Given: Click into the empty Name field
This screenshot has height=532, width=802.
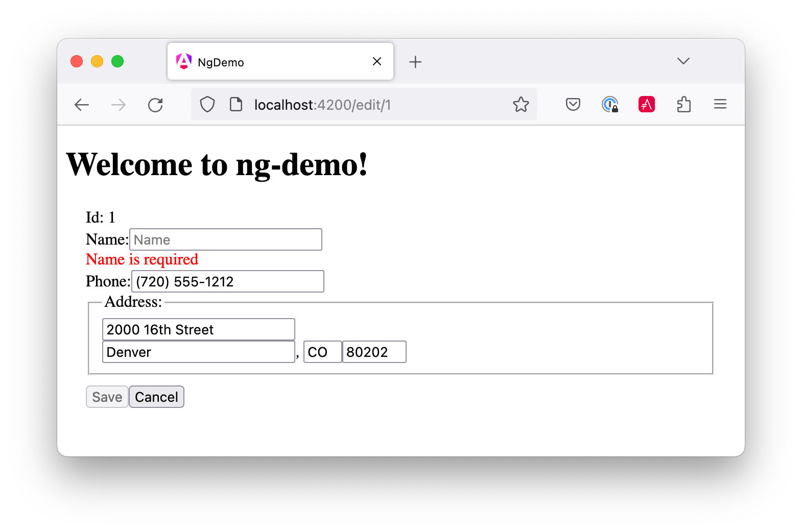Looking at the screenshot, I should [226, 239].
